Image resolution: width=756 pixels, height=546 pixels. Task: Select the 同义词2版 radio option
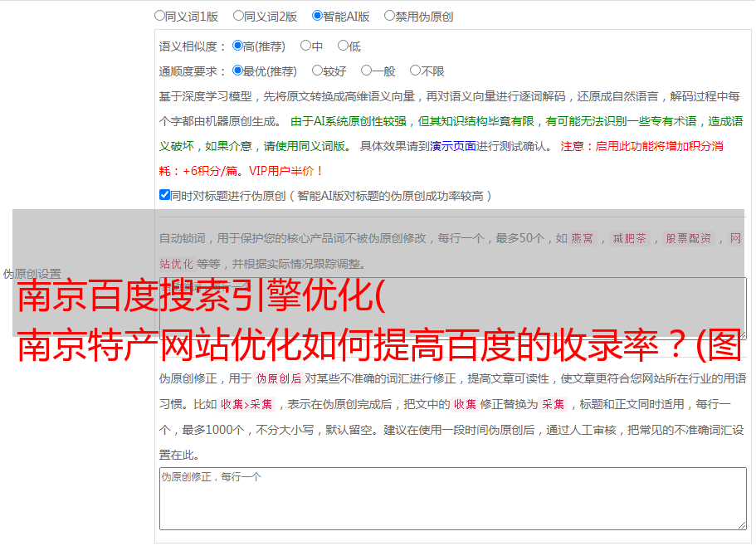point(238,16)
